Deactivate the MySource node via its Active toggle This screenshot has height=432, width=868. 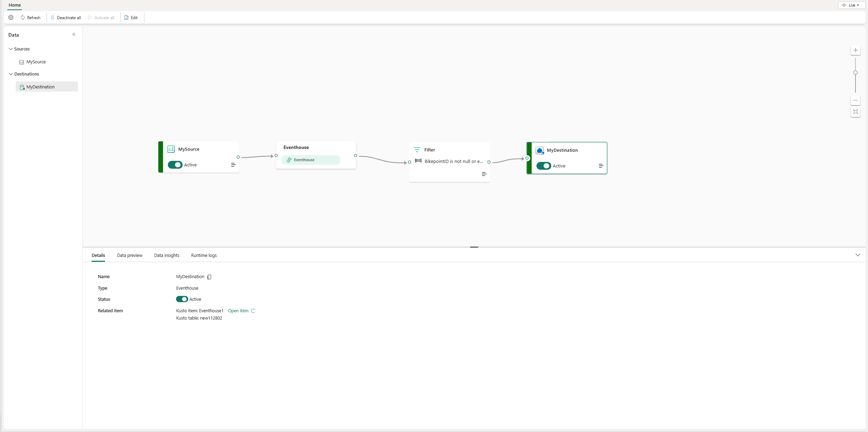(175, 165)
